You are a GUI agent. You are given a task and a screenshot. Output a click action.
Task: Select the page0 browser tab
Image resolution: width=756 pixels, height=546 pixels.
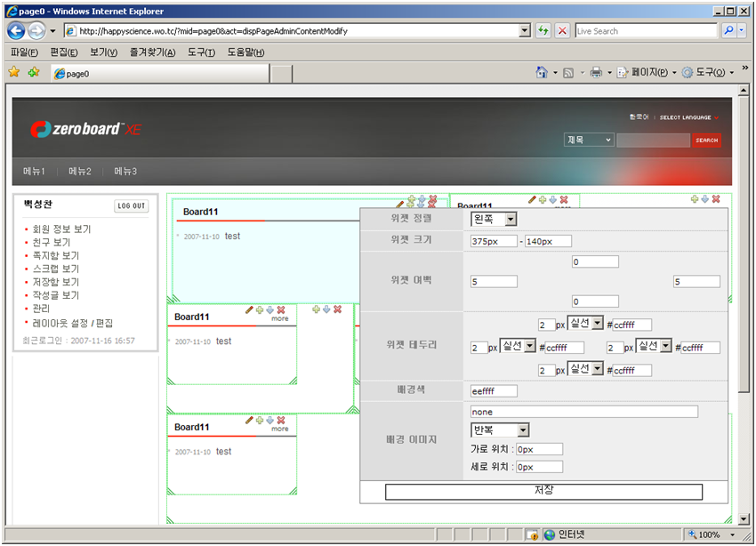click(x=159, y=74)
